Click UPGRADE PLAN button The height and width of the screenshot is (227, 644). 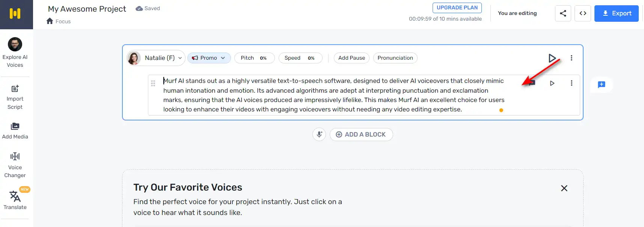click(x=457, y=8)
